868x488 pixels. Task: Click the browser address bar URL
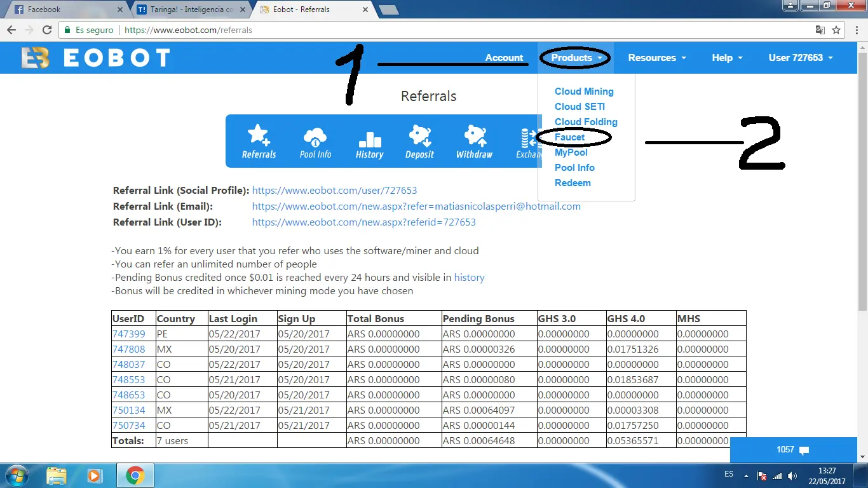tap(188, 30)
